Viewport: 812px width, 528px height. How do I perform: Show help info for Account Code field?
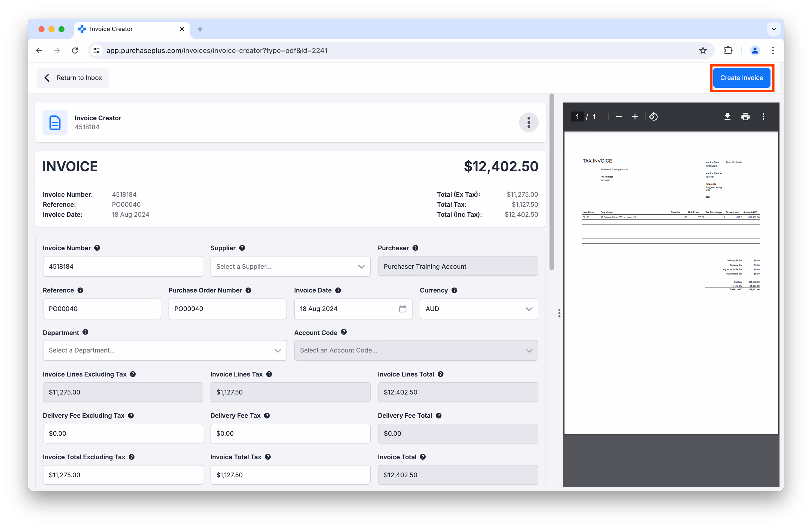click(344, 332)
